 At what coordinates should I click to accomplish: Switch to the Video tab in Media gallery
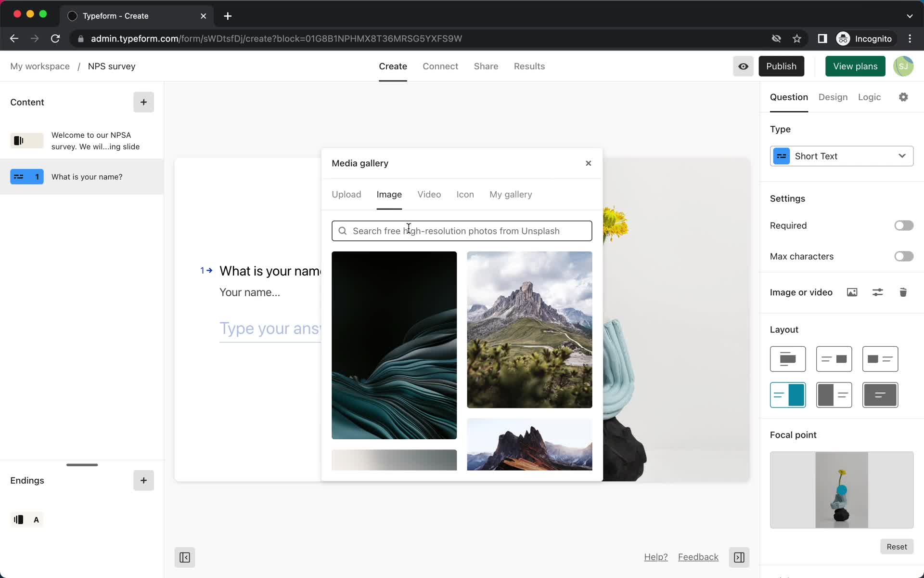(429, 194)
